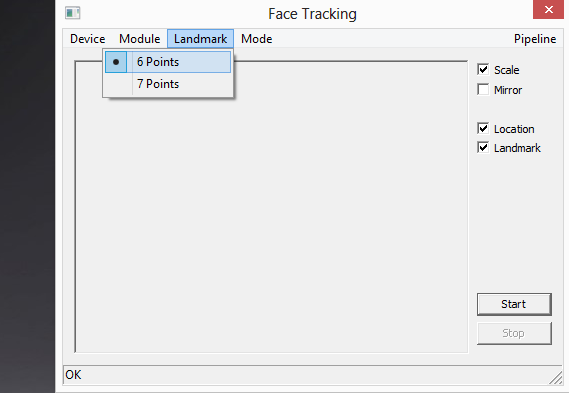Uncheck the Scale checkbox
The image size is (569, 393).
click(x=483, y=69)
